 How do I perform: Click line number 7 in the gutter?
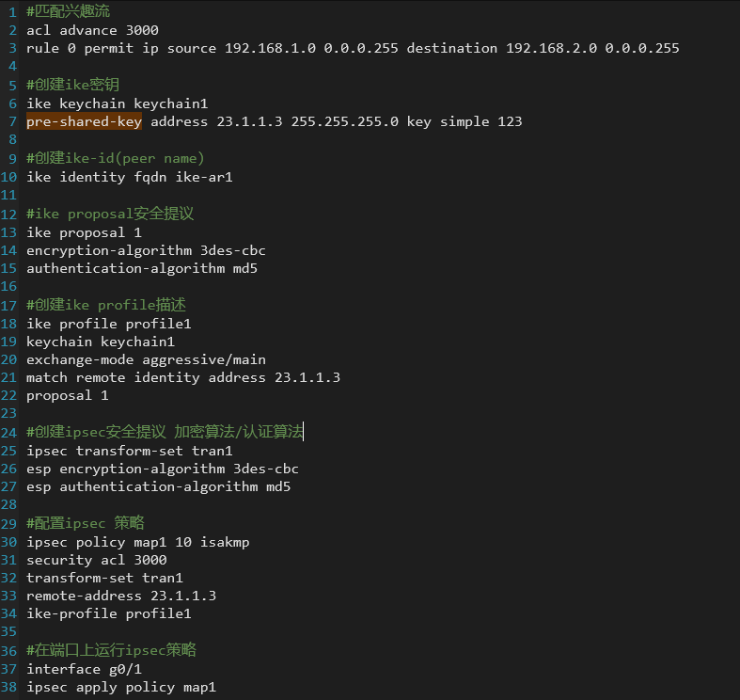point(13,121)
